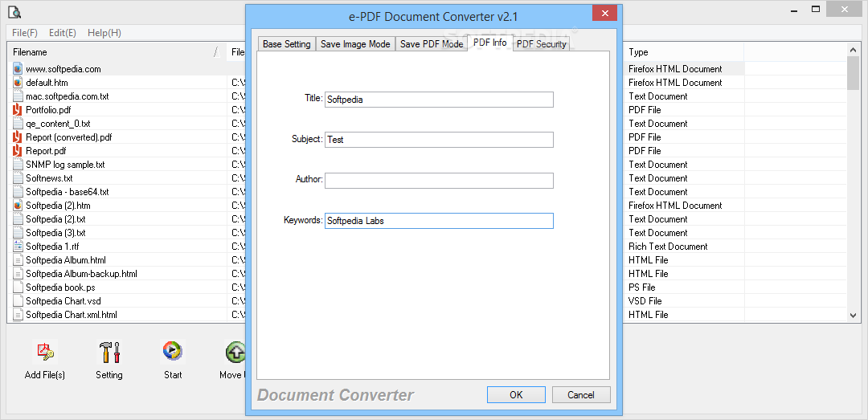Click the Firefox icon beside Softpedia (2).htm
Image resolution: width=868 pixels, height=420 pixels.
[18, 206]
